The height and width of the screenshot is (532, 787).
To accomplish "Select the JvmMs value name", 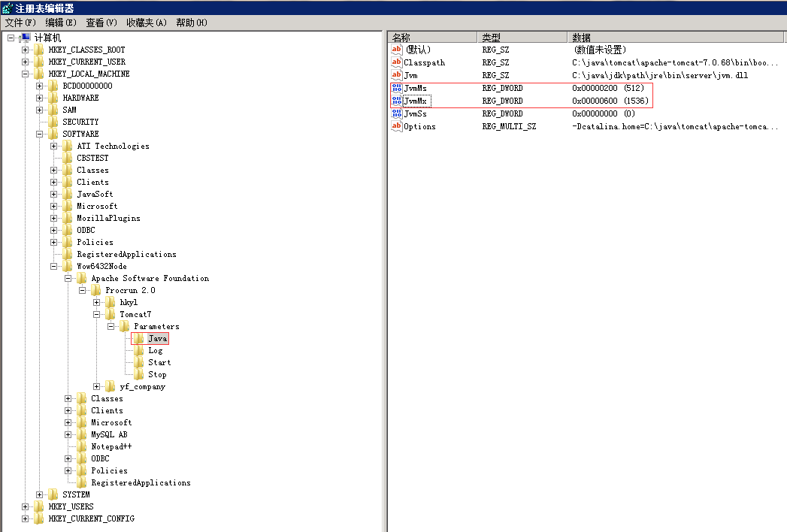I will coord(416,89).
